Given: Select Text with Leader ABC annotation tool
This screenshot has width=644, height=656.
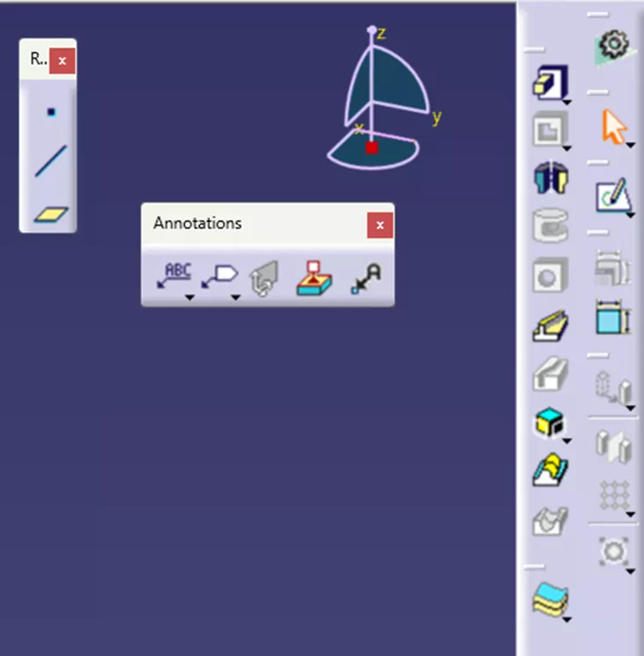Looking at the screenshot, I should [174, 276].
